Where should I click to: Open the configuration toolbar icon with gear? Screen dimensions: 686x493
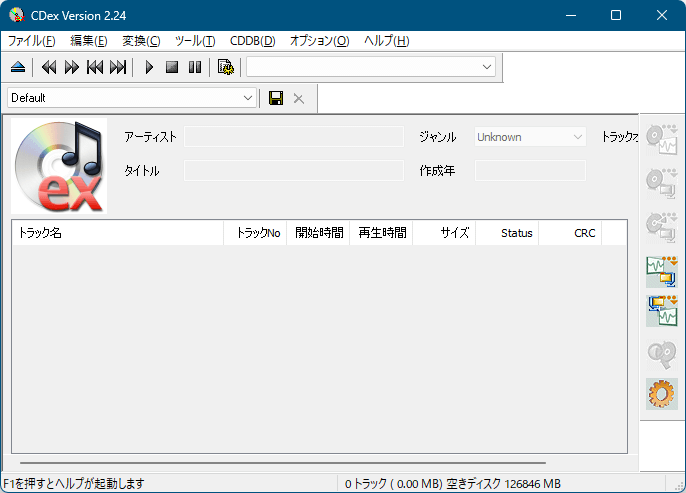226,67
